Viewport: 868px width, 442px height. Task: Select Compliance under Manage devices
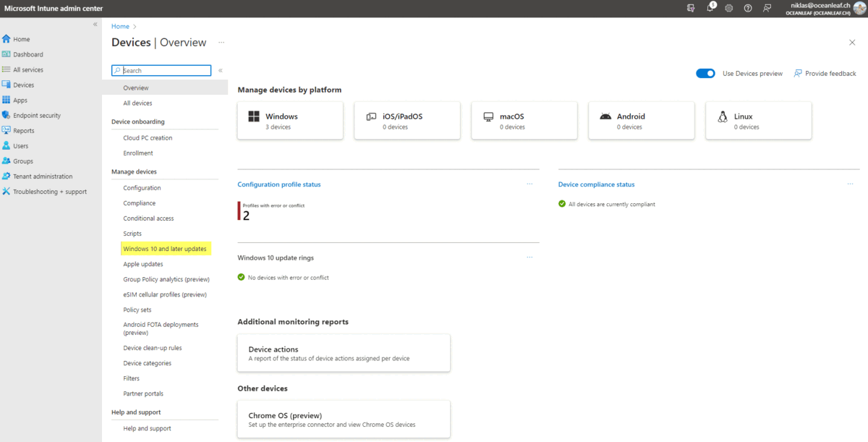coord(140,203)
